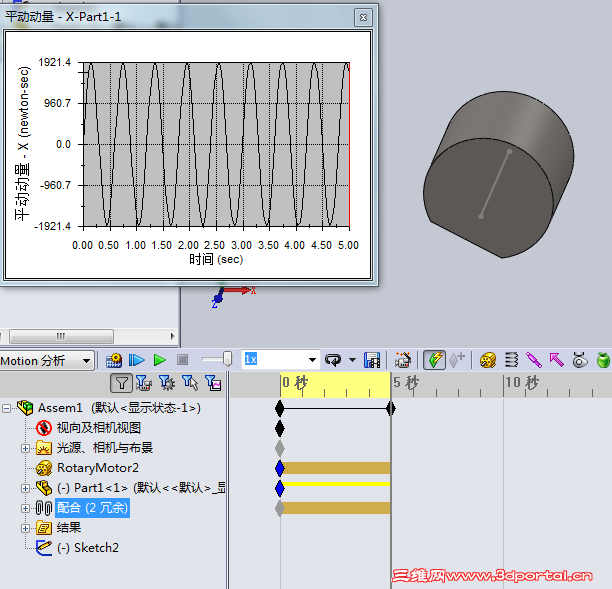Click the Assem1 assembly icon
612x589 pixels.
tap(25, 408)
